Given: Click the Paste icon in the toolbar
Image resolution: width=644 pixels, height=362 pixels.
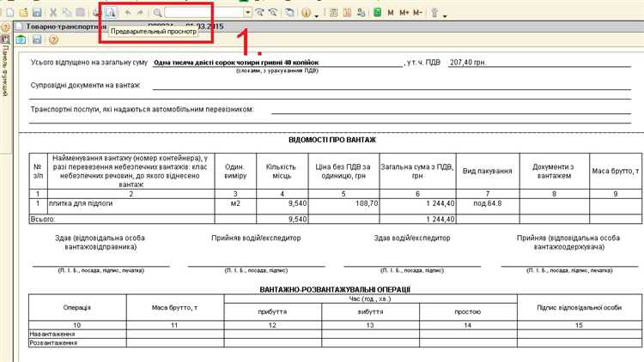Looking at the screenshot, I should (81, 12).
